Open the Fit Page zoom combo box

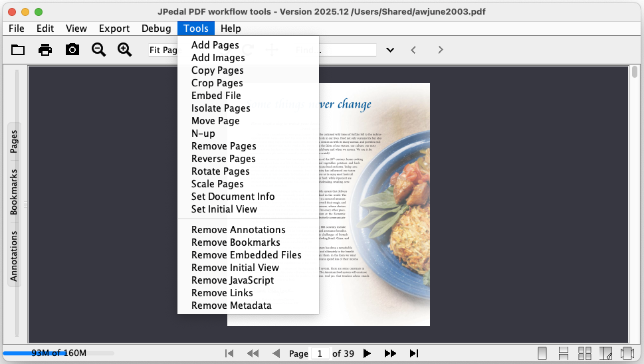tap(163, 50)
